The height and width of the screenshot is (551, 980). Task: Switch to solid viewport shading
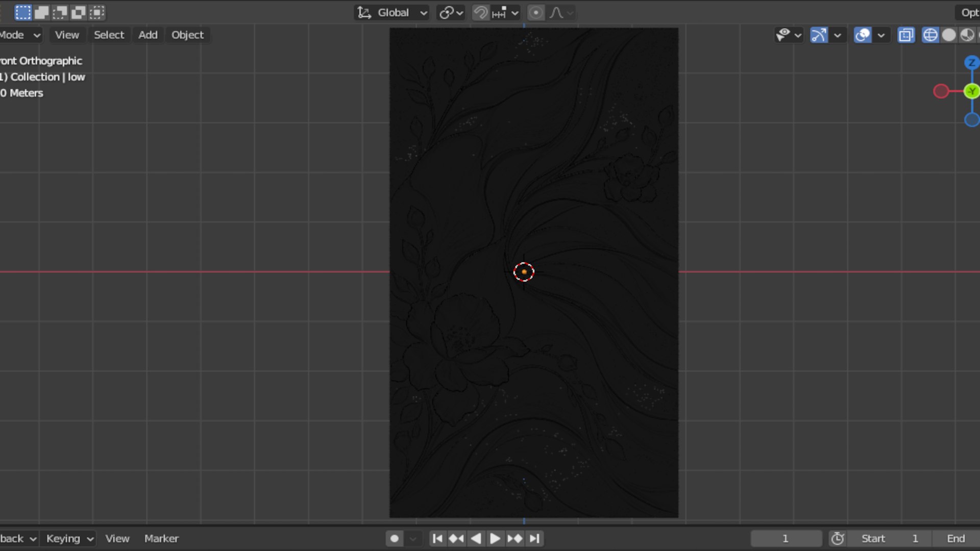click(x=949, y=35)
